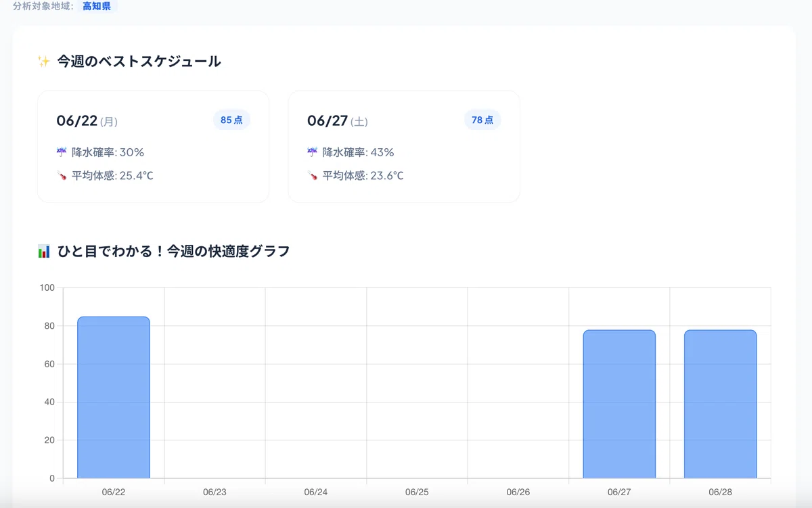Click the 100 y-axis label

click(x=47, y=287)
